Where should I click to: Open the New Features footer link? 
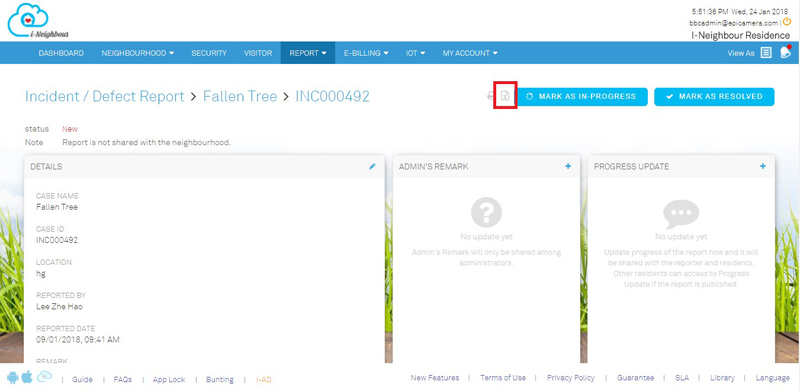pyautogui.click(x=435, y=378)
